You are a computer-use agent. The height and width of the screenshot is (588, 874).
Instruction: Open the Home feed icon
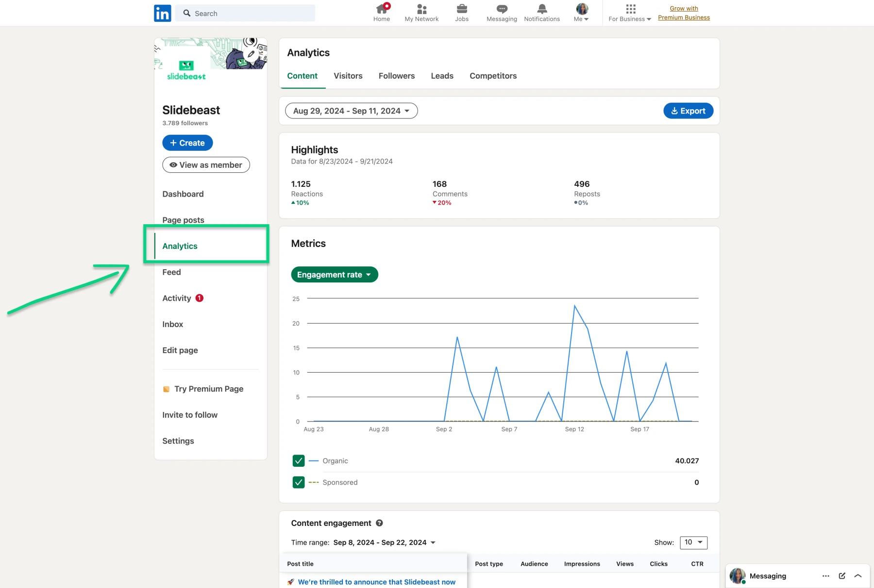(x=382, y=10)
